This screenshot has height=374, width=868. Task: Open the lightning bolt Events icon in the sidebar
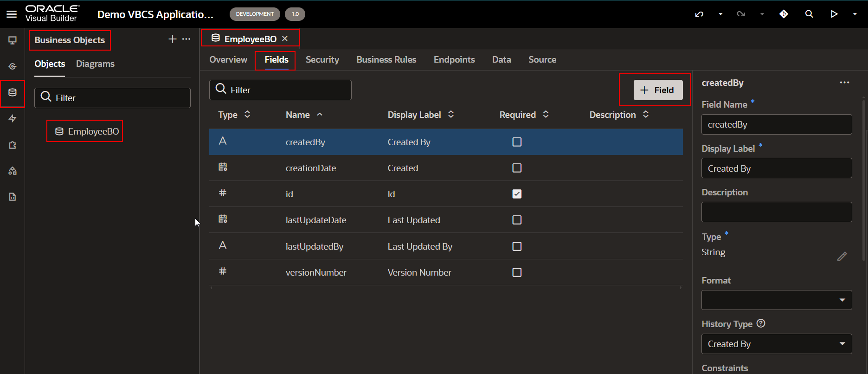pyautogui.click(x=13, y=119)
